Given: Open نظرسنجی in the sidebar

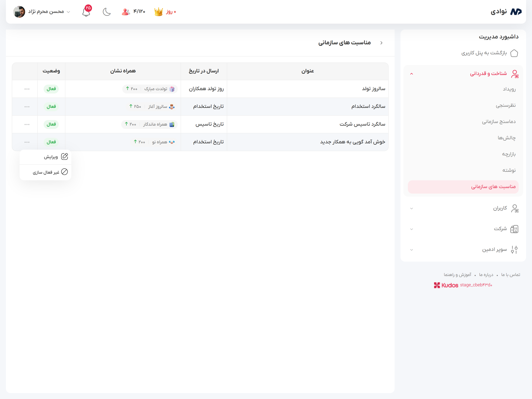Looking at the screenshot, I should [x=506, y=105].
